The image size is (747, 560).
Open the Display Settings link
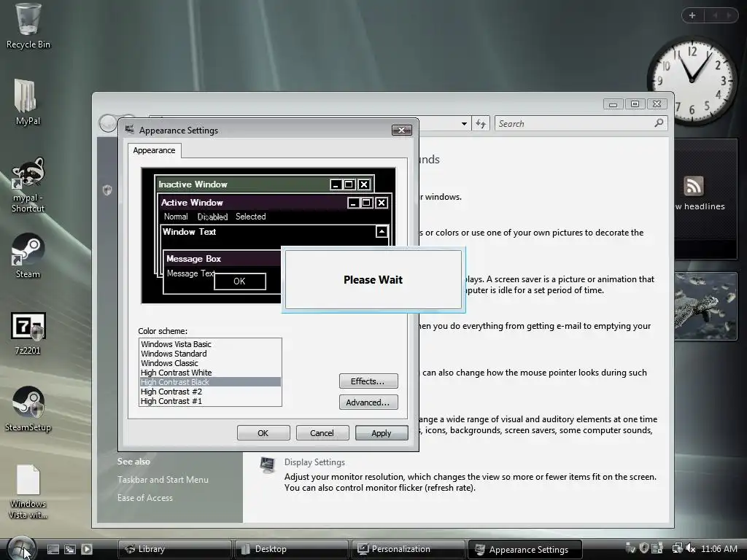pos(314,462)
